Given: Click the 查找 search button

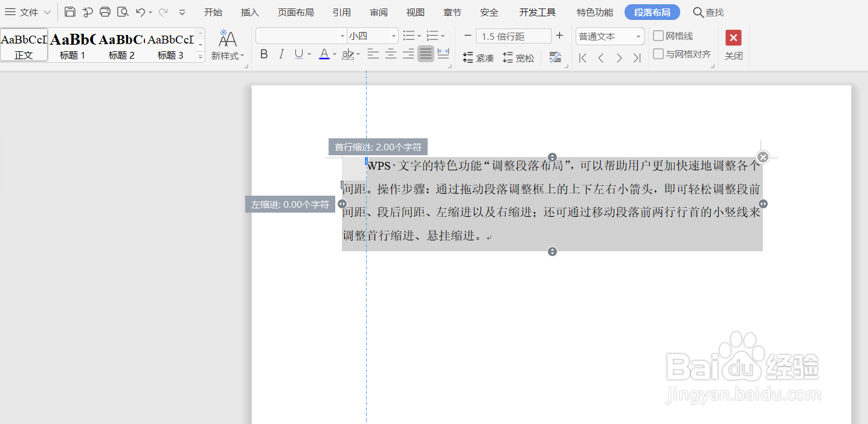Looking at the screenshot, I should click(x=708, y=12).
